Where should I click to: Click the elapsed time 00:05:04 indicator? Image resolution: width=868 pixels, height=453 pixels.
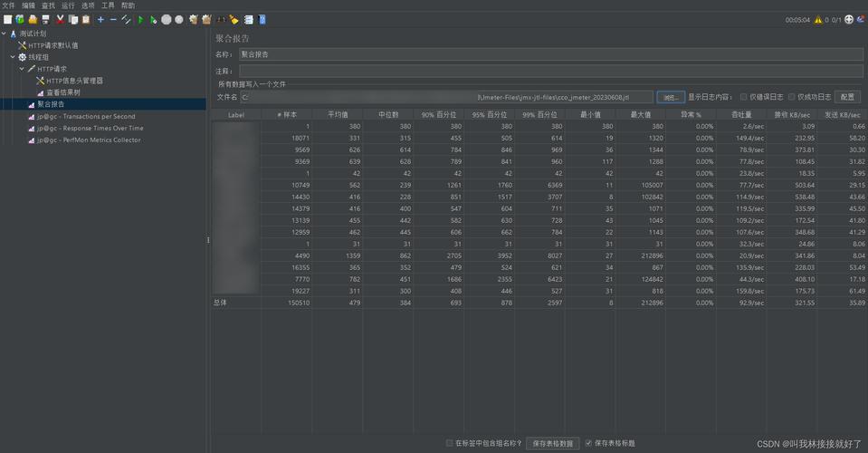pos(797,20)
